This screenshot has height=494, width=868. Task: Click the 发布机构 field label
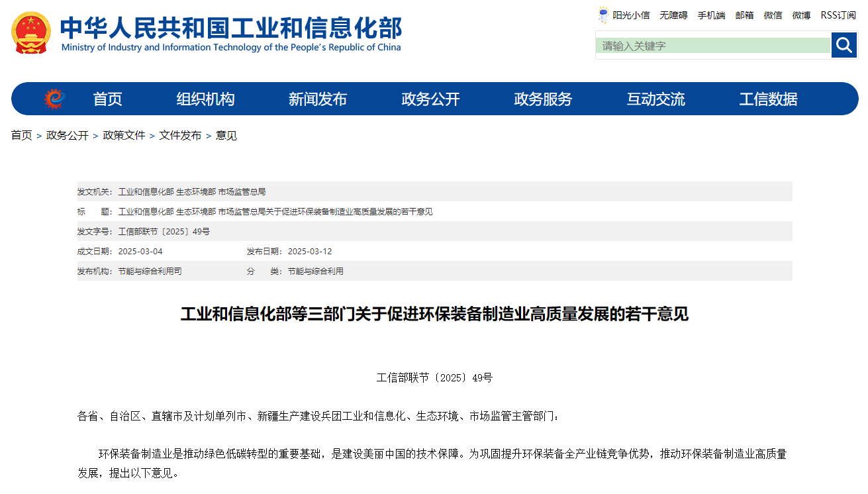coord(95,272)
